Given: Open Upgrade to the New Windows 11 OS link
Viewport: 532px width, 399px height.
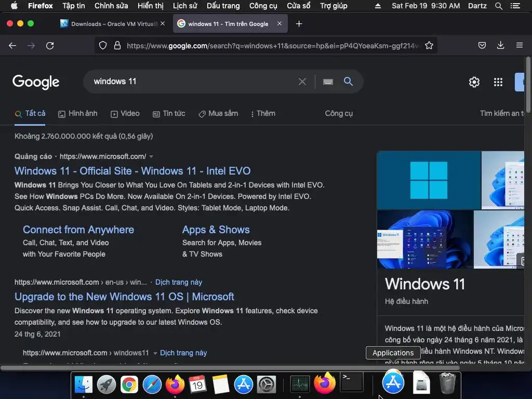Looking at the screenshot, I should [124, 297].
